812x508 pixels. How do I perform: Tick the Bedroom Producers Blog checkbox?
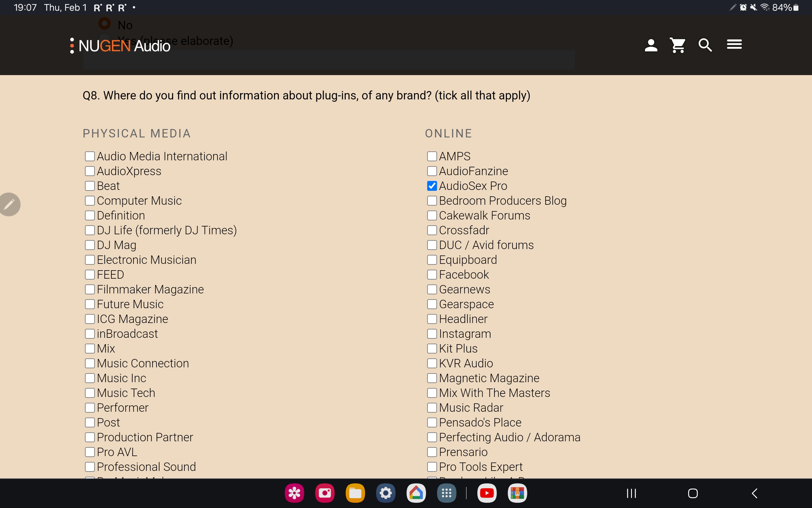[x=432, y=201]
